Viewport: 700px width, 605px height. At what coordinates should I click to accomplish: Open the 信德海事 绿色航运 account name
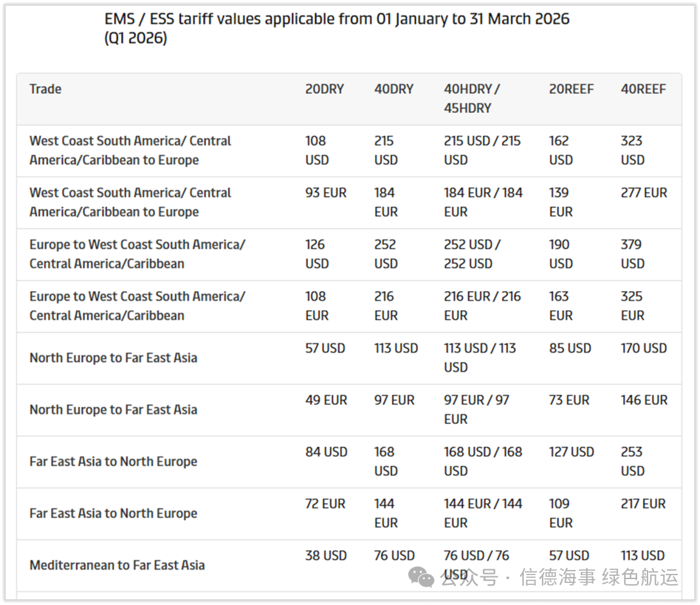[598, 576]
